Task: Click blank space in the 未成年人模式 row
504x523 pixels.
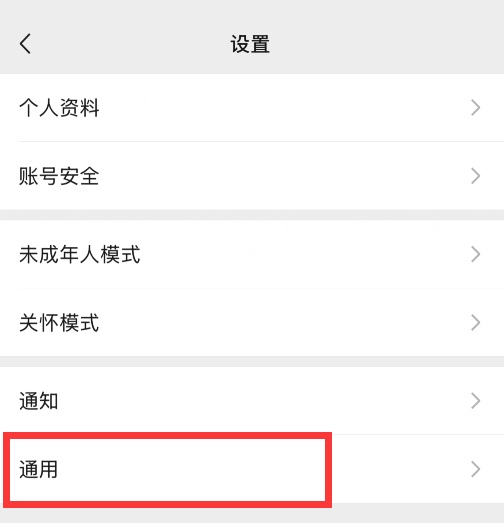Action: 300,254
